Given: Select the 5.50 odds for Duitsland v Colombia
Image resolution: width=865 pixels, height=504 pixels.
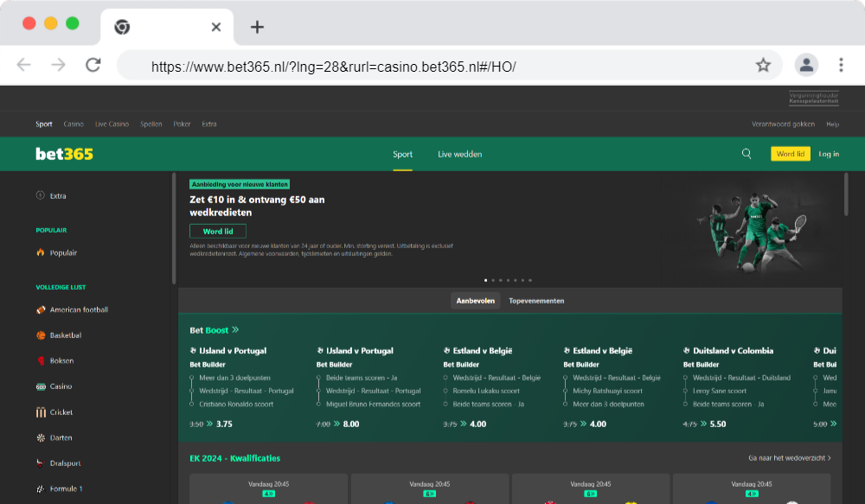Looking at the screenshot, I should 718,424.
